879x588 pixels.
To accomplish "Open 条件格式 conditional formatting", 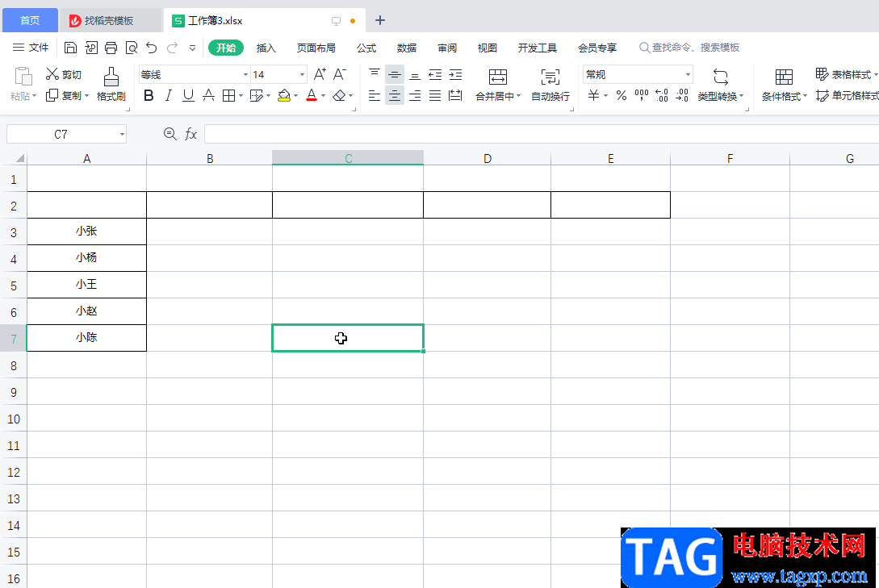I will (x=785, y=85).
